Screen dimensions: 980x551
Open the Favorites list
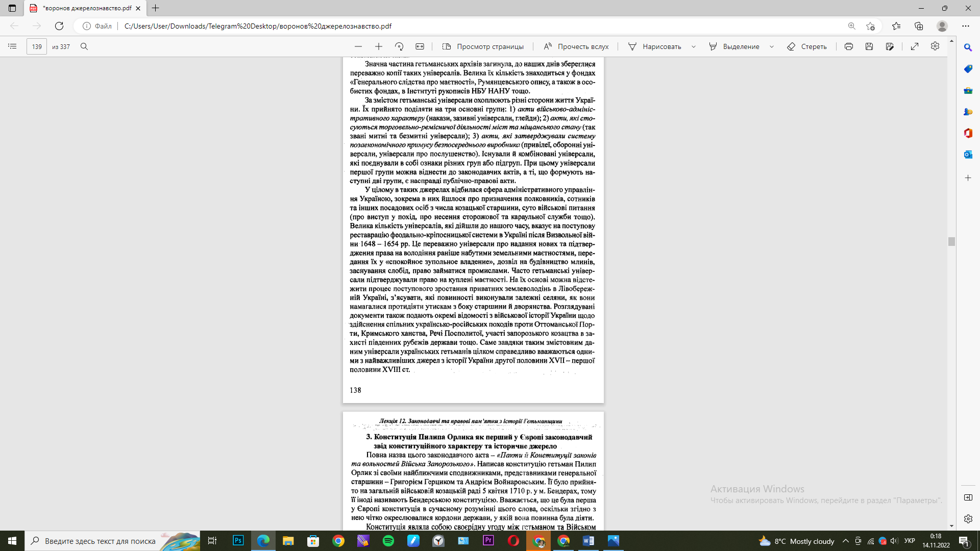[896, 26]
